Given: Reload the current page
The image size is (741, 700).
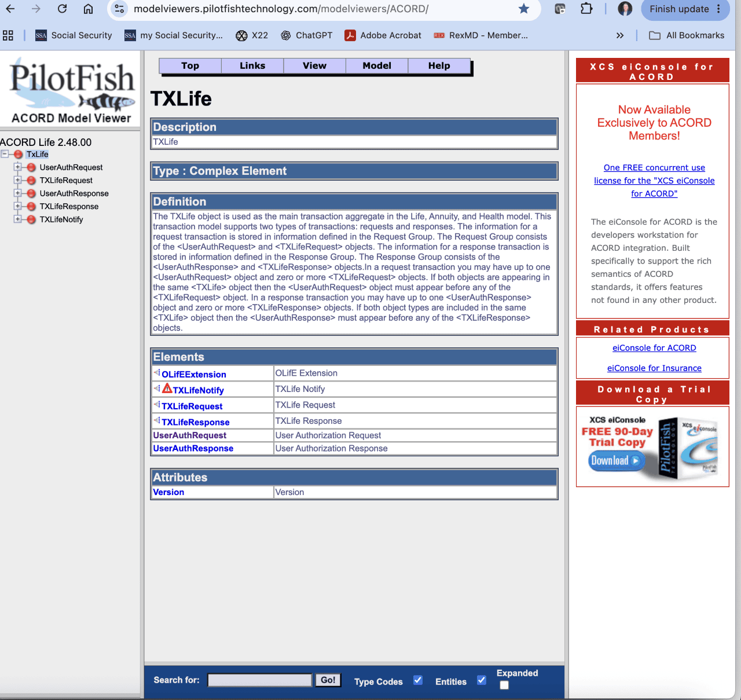Looking at the screenshot, I should click(x=62, y=9).
